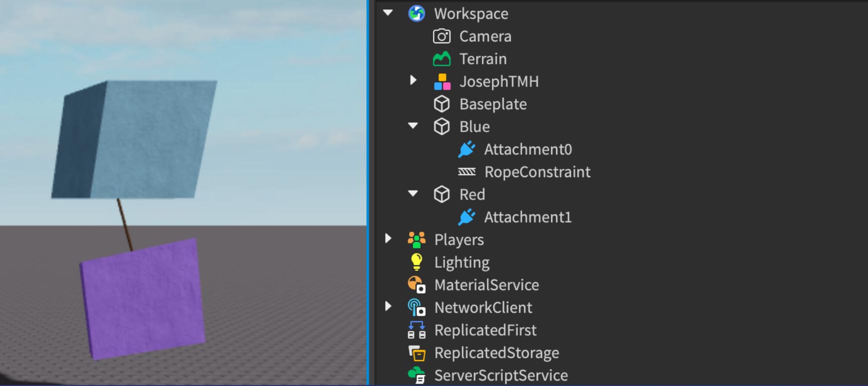Click the Attachment1 plug icon
This screenshot has height=386, width=868.
tap(467, 217)
